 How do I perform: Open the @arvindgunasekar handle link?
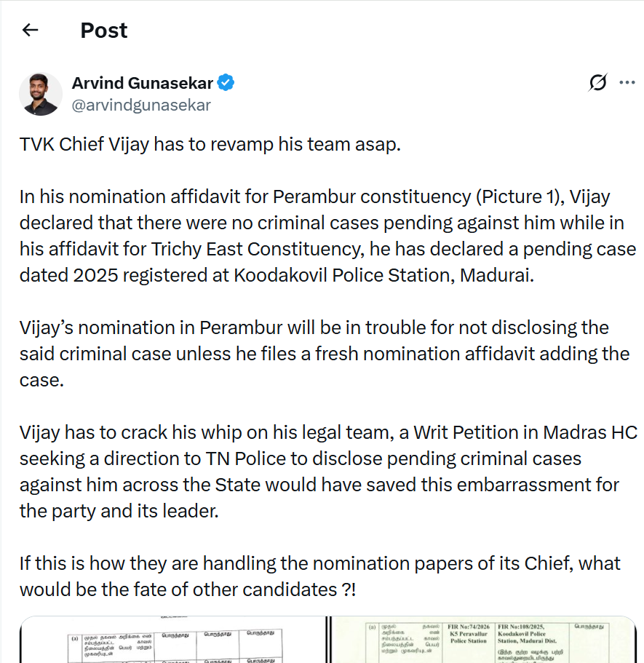tap(141, 105)
